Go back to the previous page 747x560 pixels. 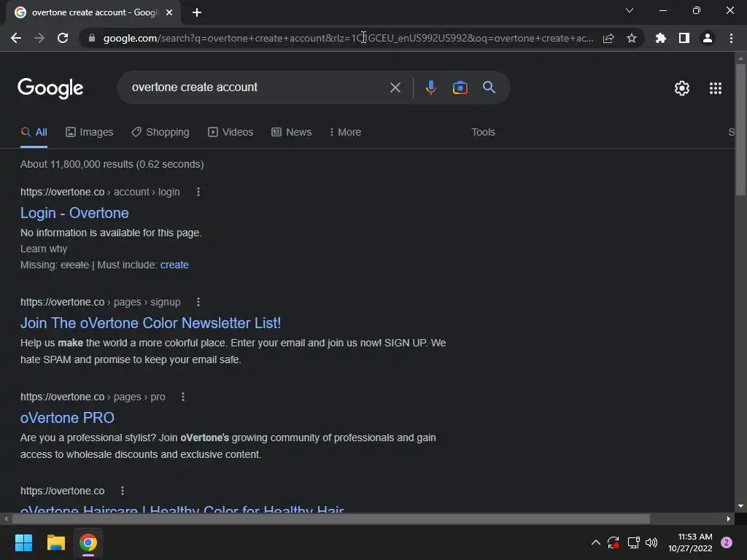point(16,38)
